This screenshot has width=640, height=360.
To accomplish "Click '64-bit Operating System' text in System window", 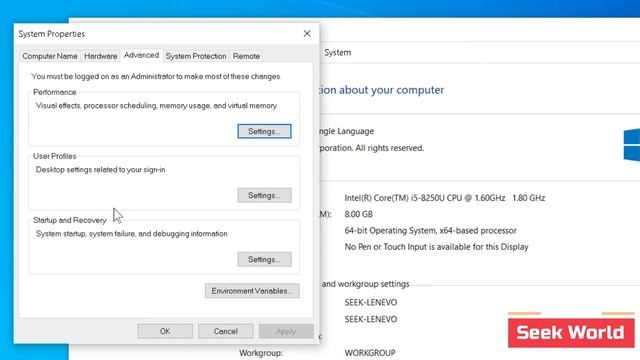I will [x=430, y=231].
